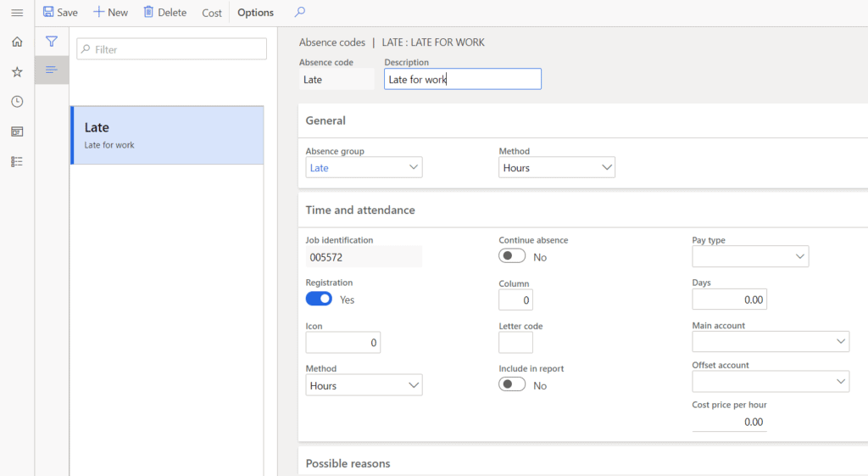Viewport: 868px width, 476px height.
Task: Open Offset account dropdown
Action: click(771, 381)
